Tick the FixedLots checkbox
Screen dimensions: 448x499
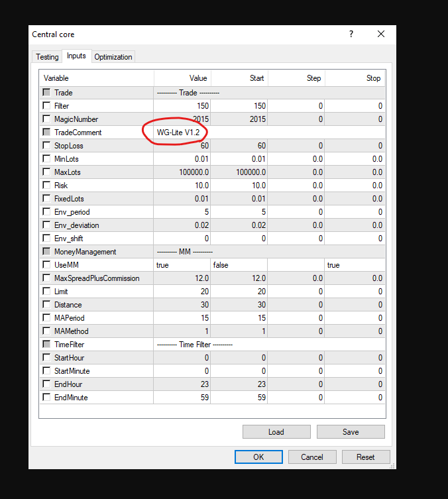46,198
